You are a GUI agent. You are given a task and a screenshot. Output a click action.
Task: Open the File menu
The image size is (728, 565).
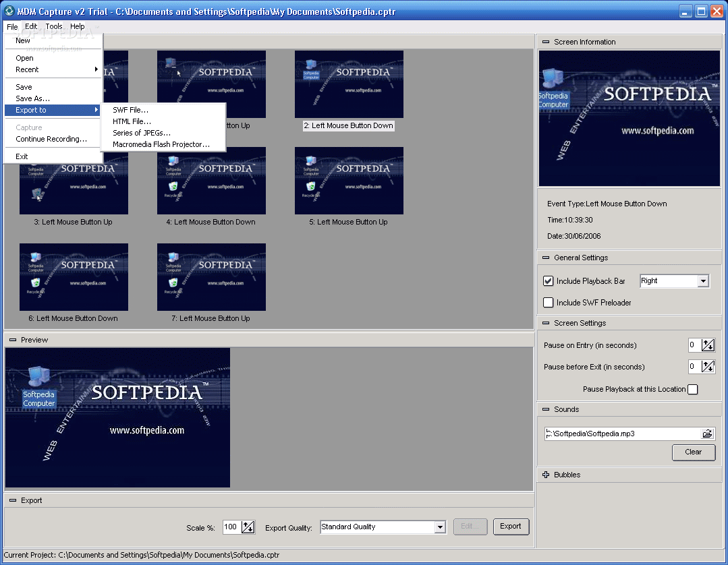coord(12,26)
